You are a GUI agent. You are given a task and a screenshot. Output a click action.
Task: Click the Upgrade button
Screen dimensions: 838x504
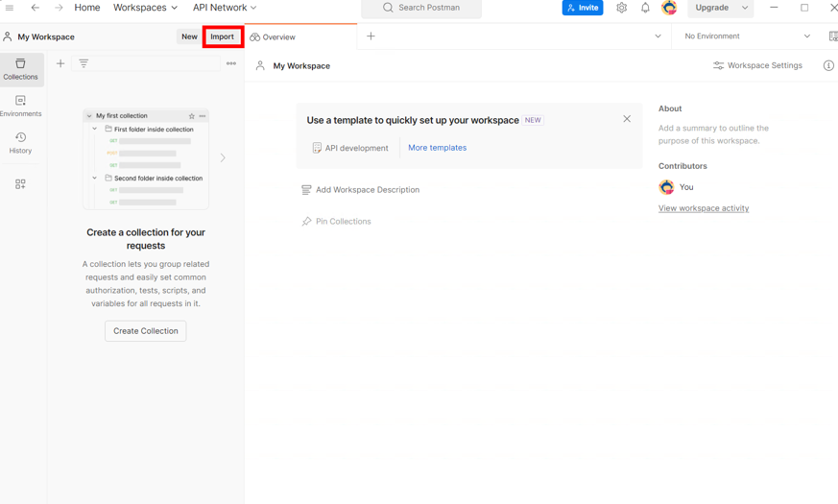[712, 8]
